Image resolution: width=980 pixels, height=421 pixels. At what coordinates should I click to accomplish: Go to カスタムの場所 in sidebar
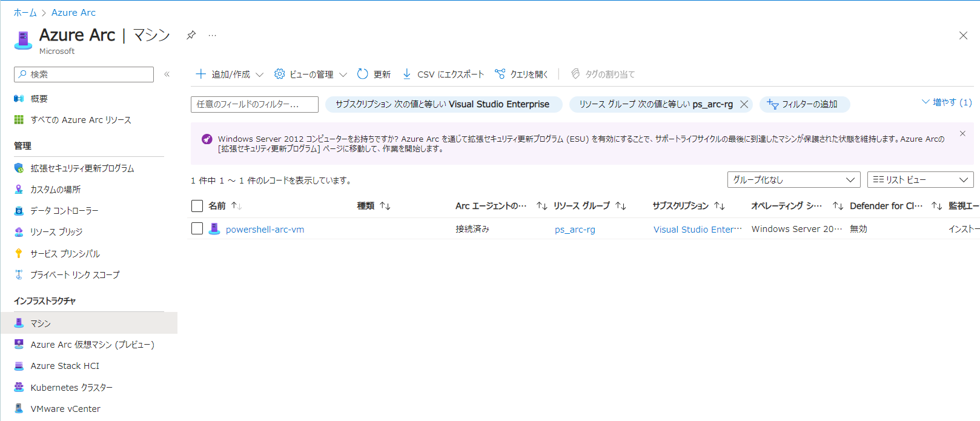(55, 190)
